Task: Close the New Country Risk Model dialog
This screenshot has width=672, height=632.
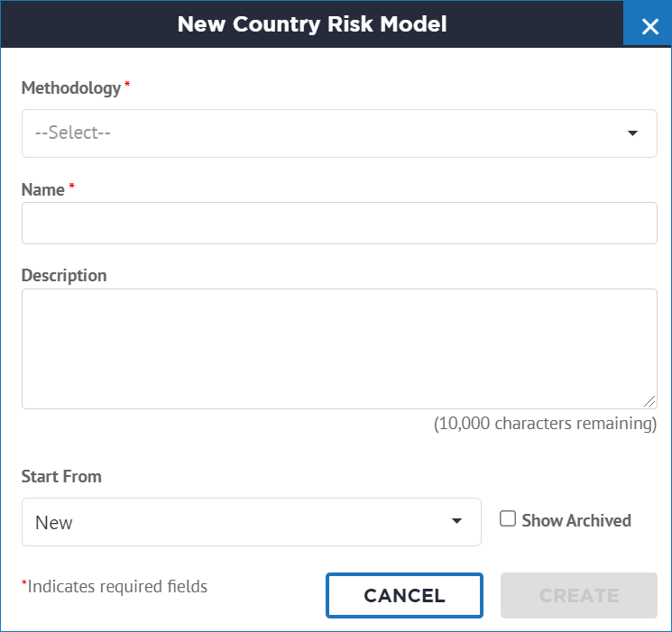Action: [649, 26]
